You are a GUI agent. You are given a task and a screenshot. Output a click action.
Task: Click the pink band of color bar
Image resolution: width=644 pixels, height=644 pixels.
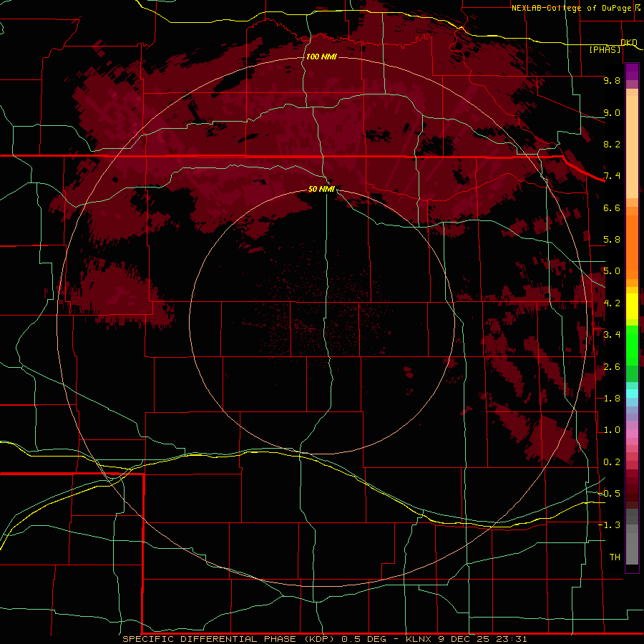point(632,434)
